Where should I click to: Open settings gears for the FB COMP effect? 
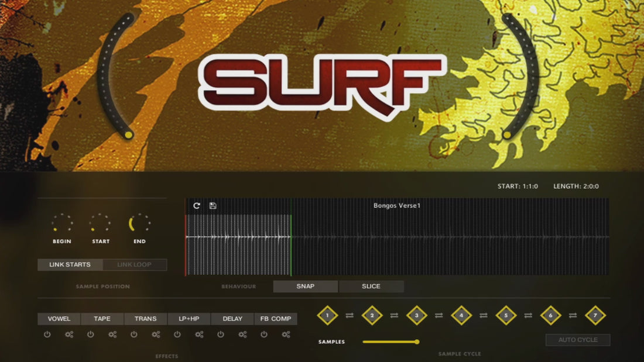click(x=286, y=335)
